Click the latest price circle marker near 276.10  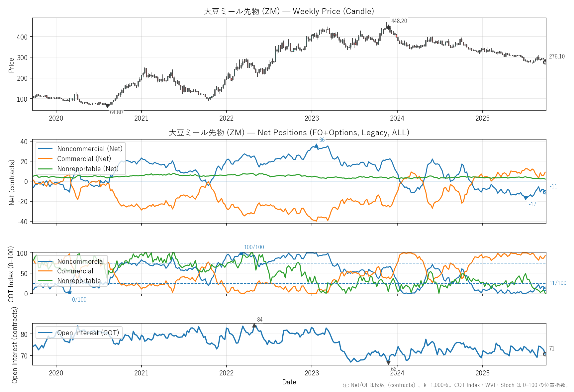(545, 62)
